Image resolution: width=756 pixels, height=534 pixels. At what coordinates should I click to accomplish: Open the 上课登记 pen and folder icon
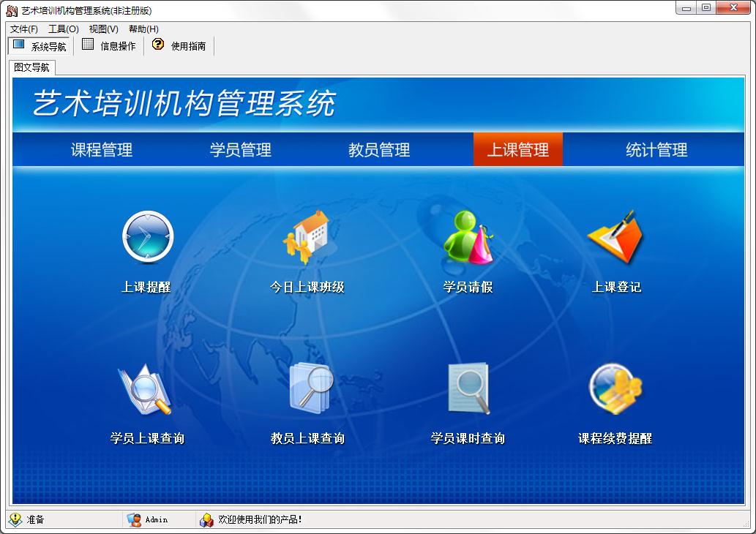point(615,236)
